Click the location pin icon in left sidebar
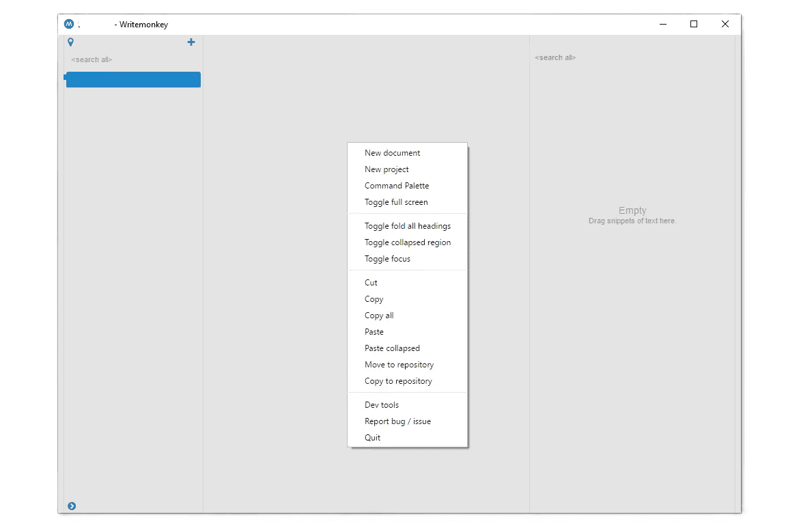Screen dimensions: 799x532 pyautogui.click(x=71, y=42)
